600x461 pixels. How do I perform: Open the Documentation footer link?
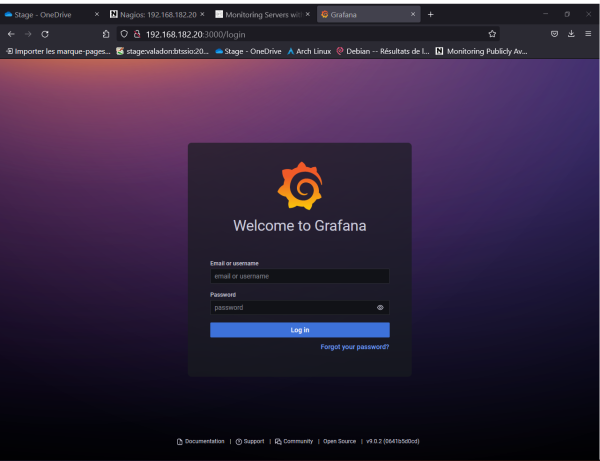pyautogui.click(x=201, y=441)
